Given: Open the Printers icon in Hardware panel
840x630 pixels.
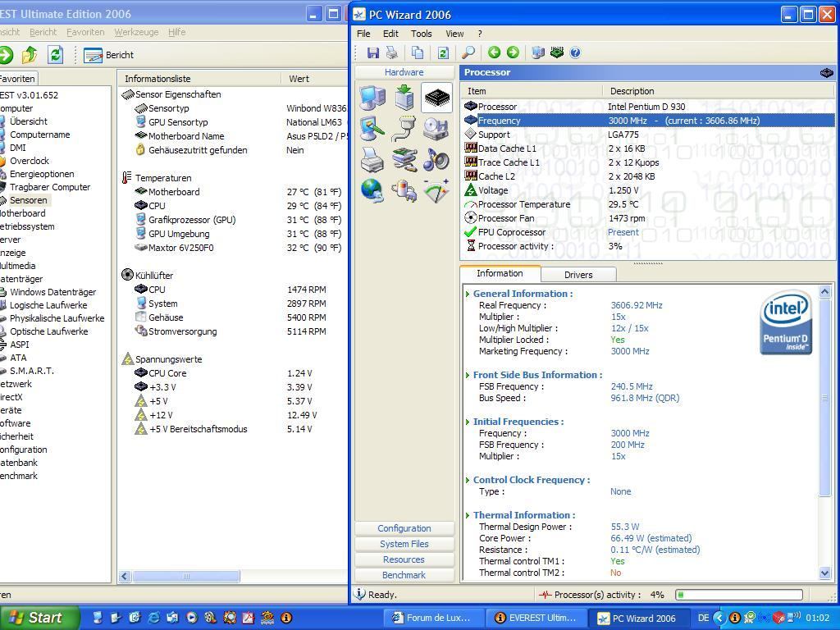Looking at the screenshot, I should [372, 160].
